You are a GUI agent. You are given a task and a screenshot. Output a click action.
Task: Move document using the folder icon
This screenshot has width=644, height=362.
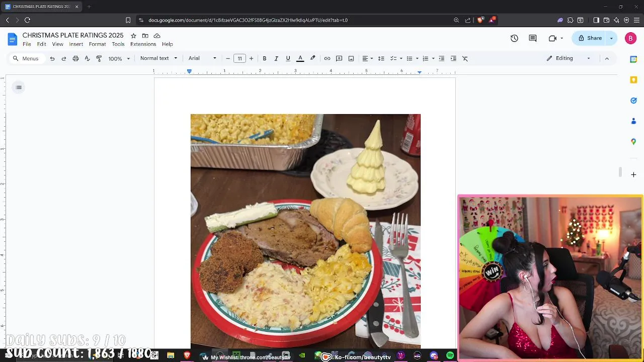point(145,36)
